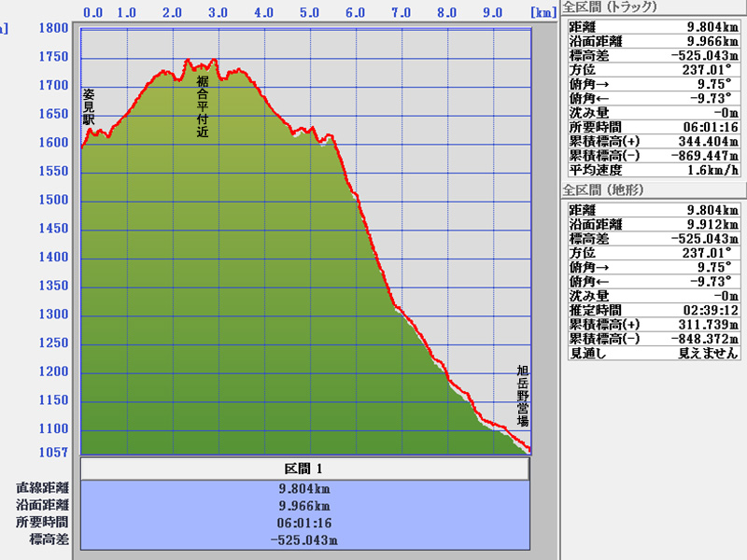Click the 全区間 (トラック) panel heading
This screenshot has height=560, width=747.
point(610,7)
